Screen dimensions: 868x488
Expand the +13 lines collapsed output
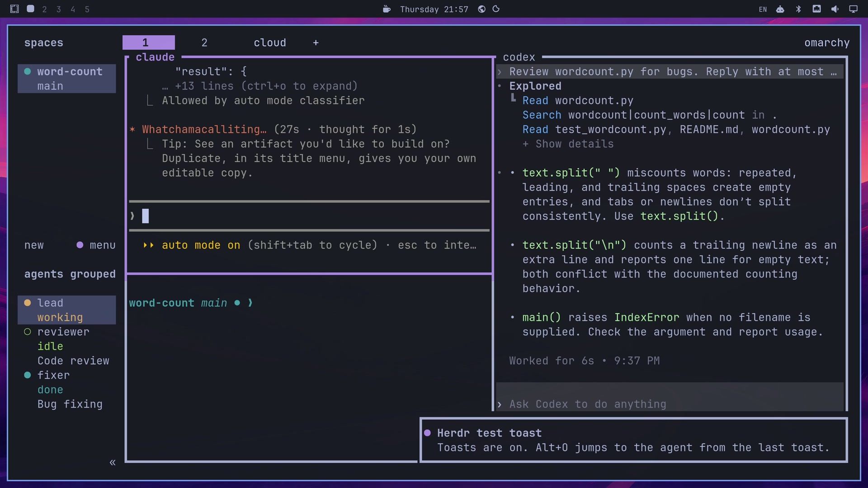pyautogui.click(x=260, y=86)
